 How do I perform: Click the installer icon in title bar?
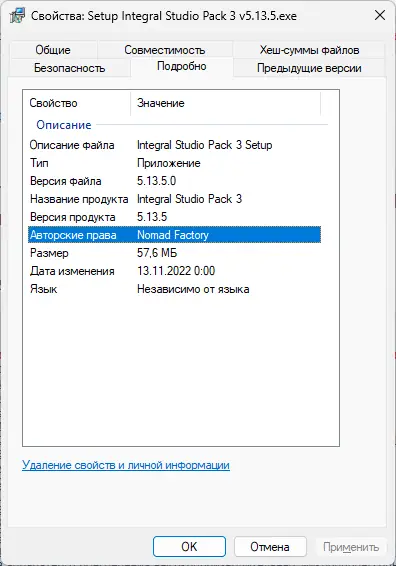[17, 16]
